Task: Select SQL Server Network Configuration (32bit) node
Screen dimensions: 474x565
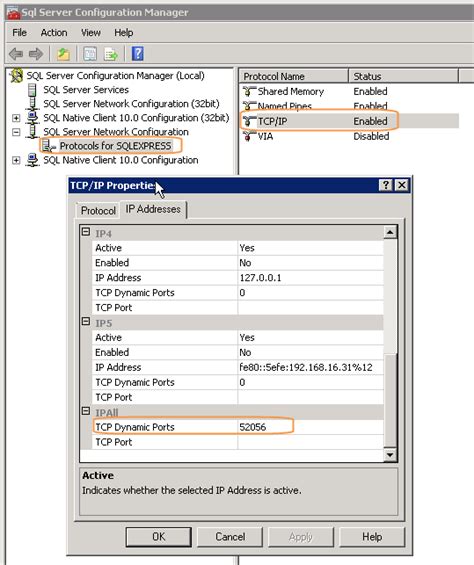Action: pos(131,104)
